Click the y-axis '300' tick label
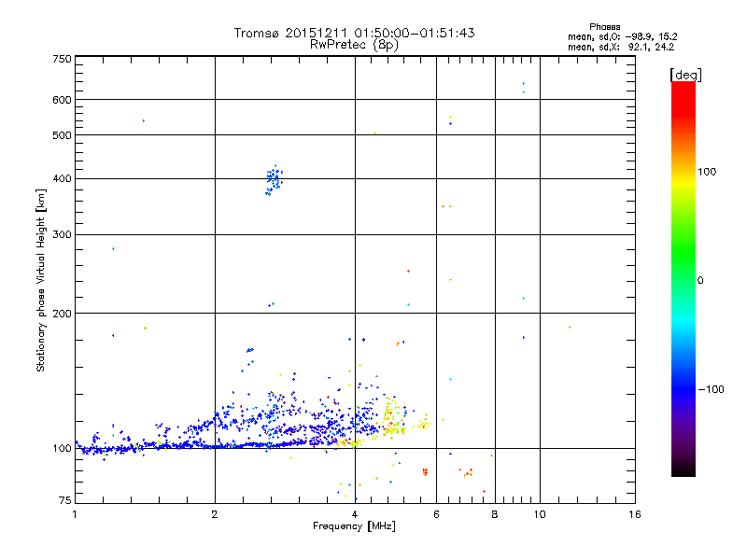Screen dimensions: 747x560 coord(62,234)
